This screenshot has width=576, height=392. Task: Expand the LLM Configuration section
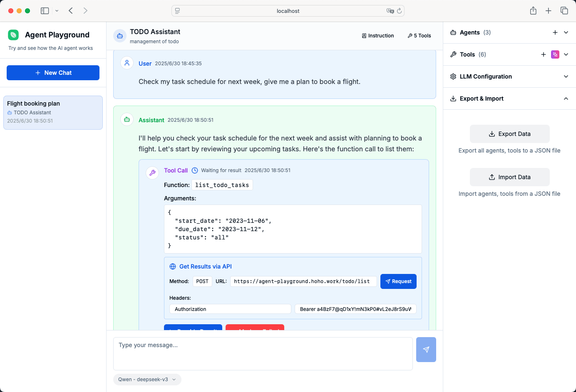[566, 76]
